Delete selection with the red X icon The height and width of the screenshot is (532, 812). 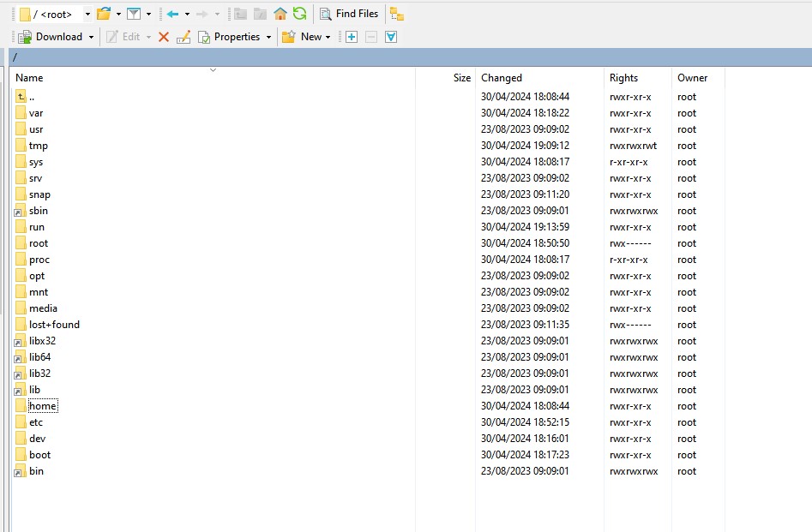[164, 37]
